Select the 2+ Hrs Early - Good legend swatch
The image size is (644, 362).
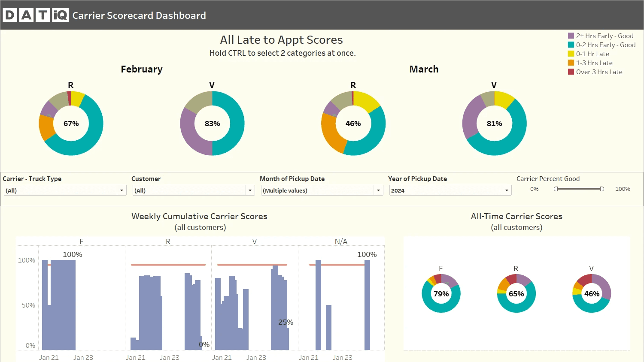click(571, 36)
